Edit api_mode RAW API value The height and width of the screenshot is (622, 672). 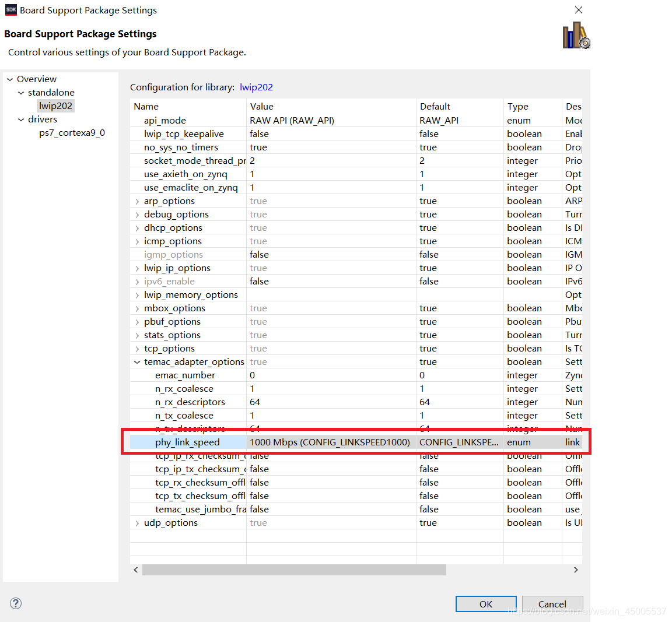pos(331,120)
